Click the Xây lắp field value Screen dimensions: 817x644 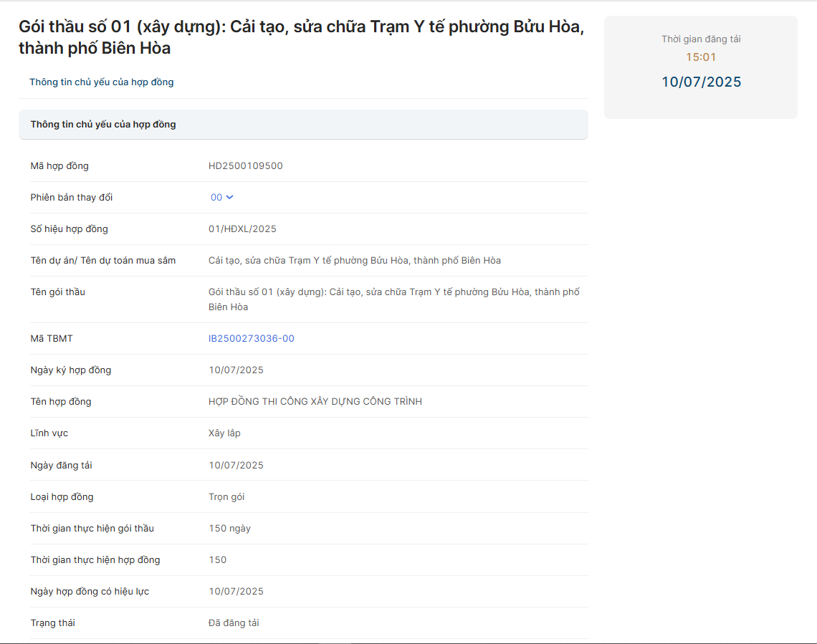[x=224, y=433]
